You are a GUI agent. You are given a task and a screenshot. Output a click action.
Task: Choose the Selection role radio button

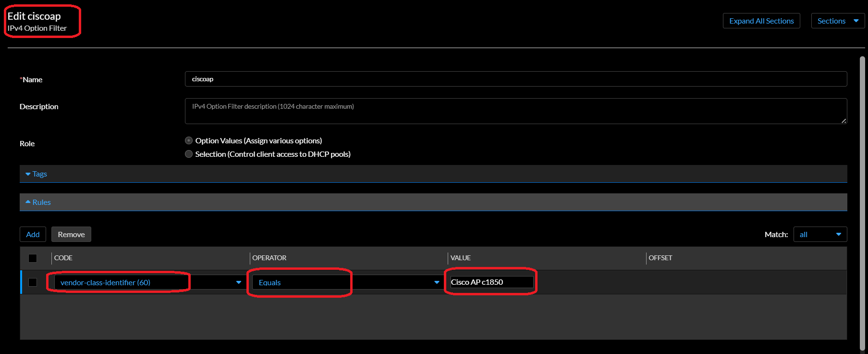pyautogui.click(x=189, y=154)
